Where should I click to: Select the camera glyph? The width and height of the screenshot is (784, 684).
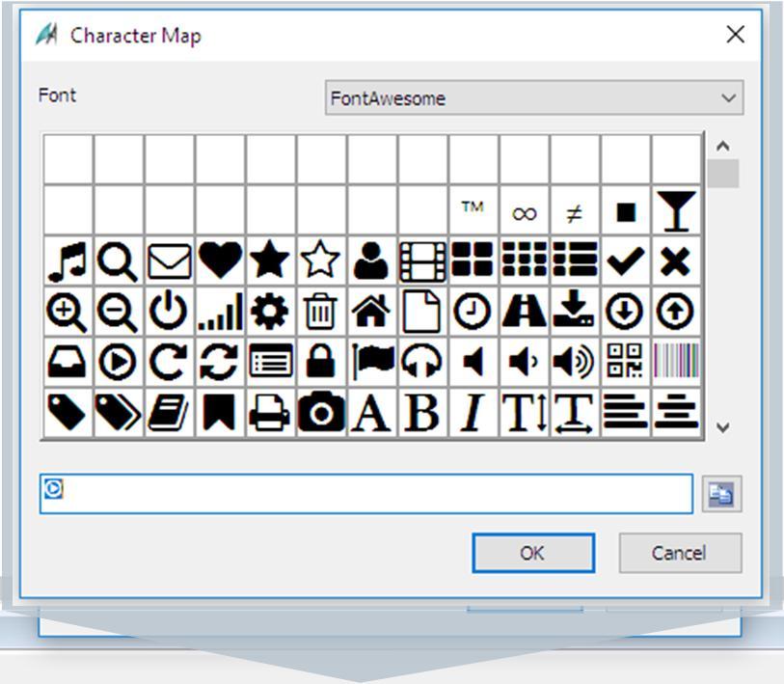(321, 413)
